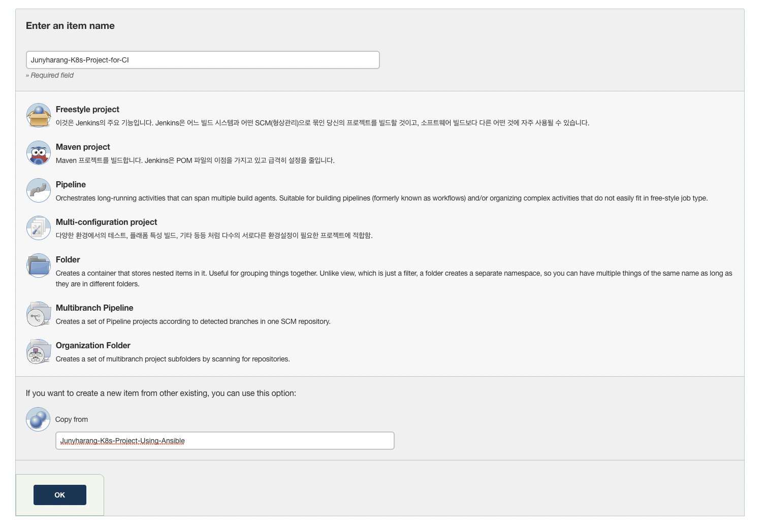
Task: Click the Pipeline description starting 'Orchestrates long-running'
Action: point(382,198)
